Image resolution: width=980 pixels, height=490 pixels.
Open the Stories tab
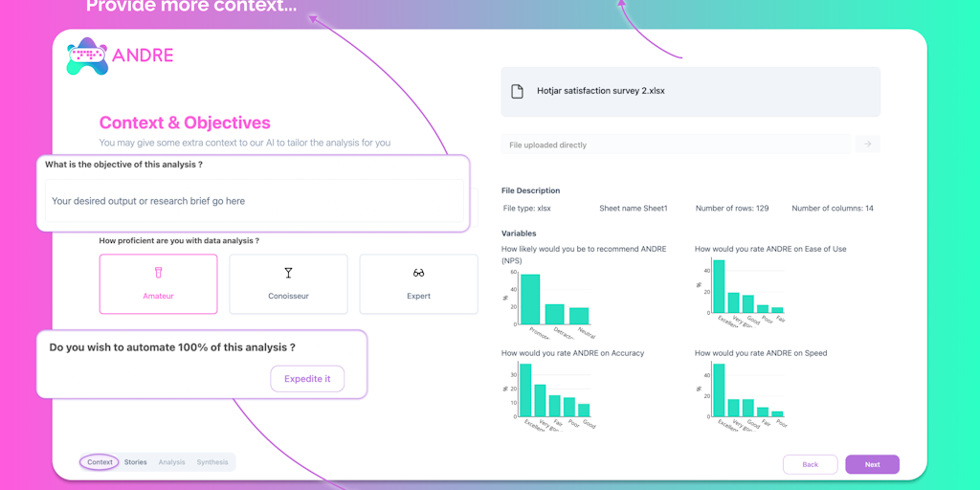(136, 462)
